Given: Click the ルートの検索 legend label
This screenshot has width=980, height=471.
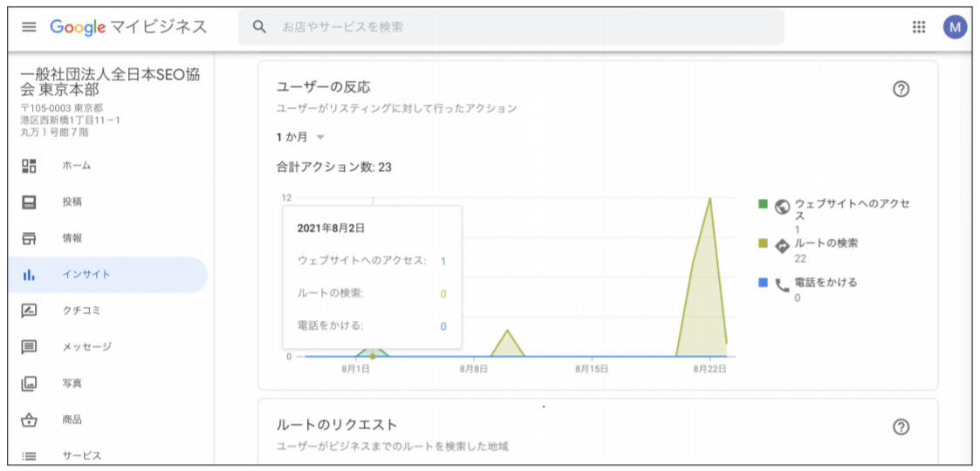Looking at the screenshot, I should 826,243.
